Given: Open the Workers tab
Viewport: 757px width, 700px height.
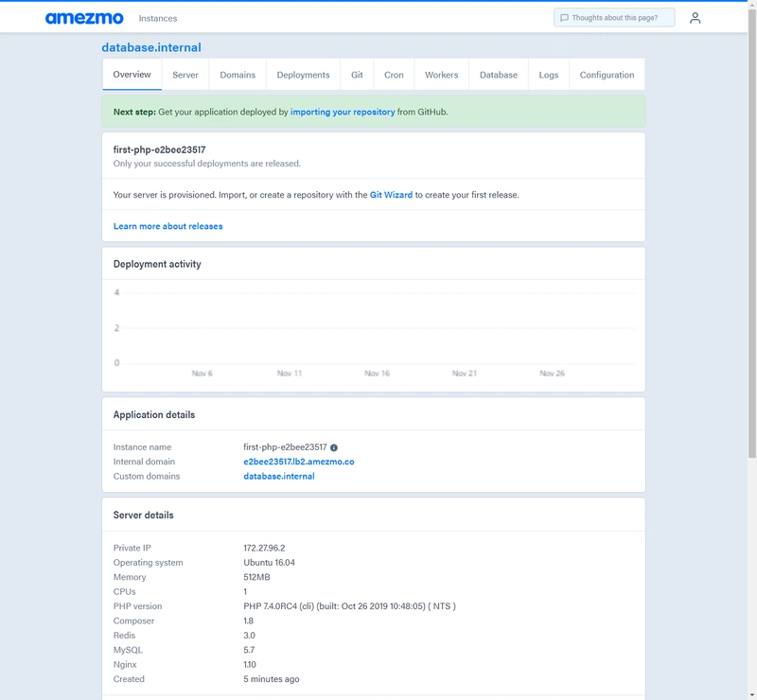Looking at the screenshot, I should [441, 75].
